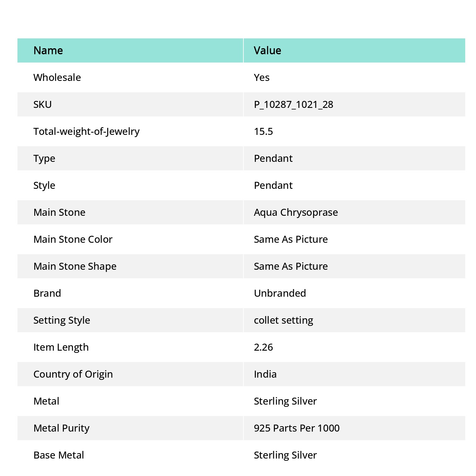Click the Wholesale row label
476x476 pixels.
pos(57,77)
